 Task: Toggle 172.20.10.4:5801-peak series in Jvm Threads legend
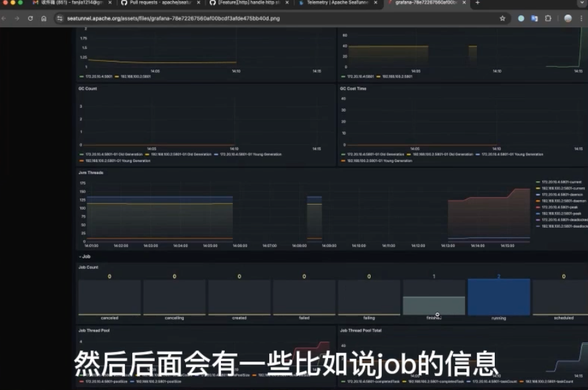tap(560, 207)
